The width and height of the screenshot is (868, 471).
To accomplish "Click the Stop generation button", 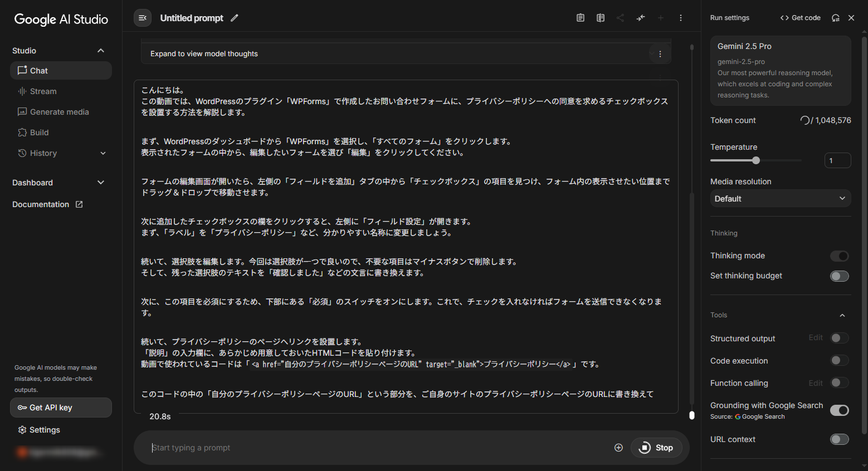I will click(656, 448).
